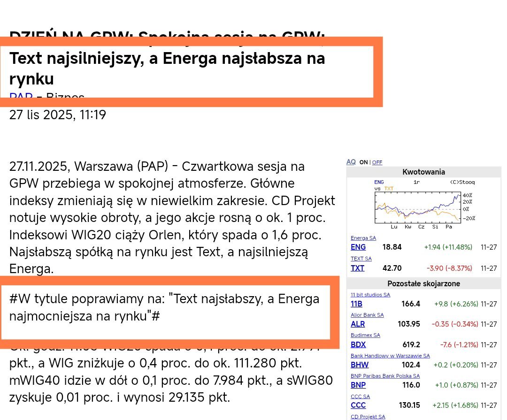This screenshot has width=507, height=420.
Task: Click the 11B price 166.4
Action: point(411,304)
